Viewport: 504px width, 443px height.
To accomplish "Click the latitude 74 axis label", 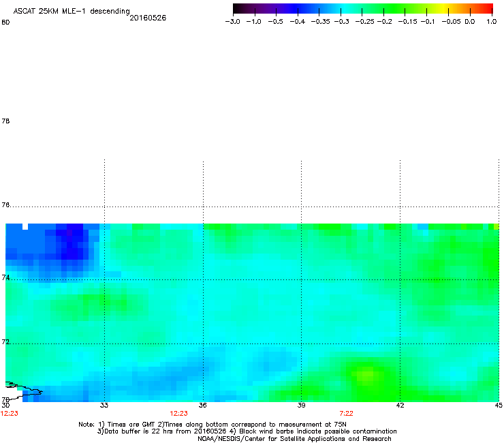I will (x=5, y=277).
